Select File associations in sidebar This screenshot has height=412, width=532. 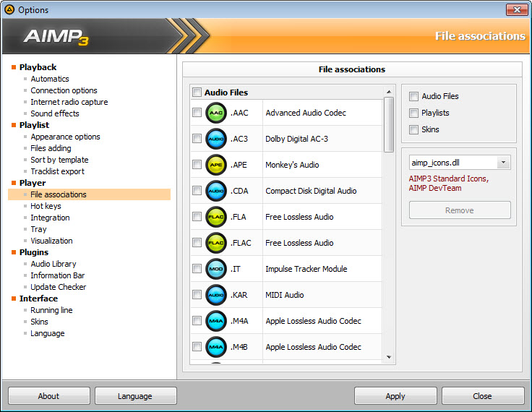89,194
